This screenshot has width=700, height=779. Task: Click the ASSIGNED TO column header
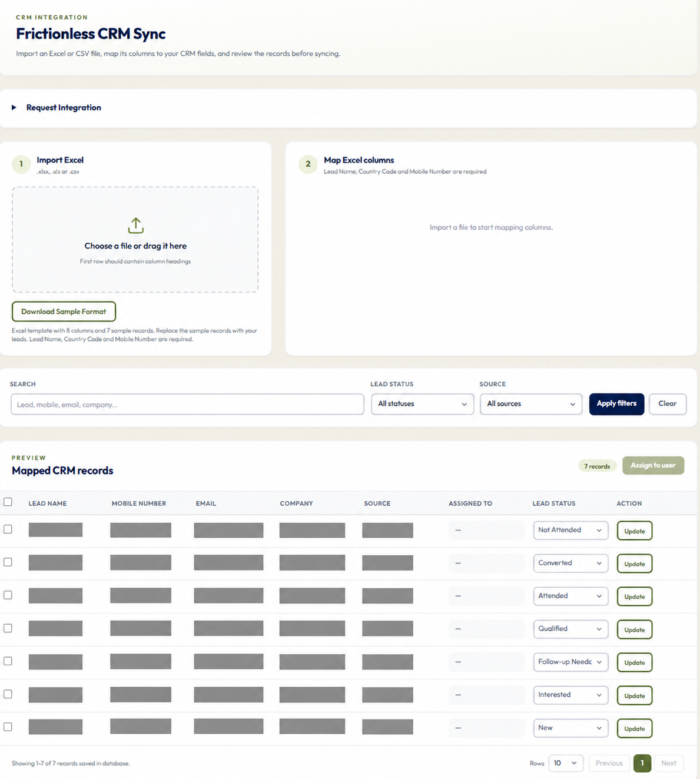(470, 503)
